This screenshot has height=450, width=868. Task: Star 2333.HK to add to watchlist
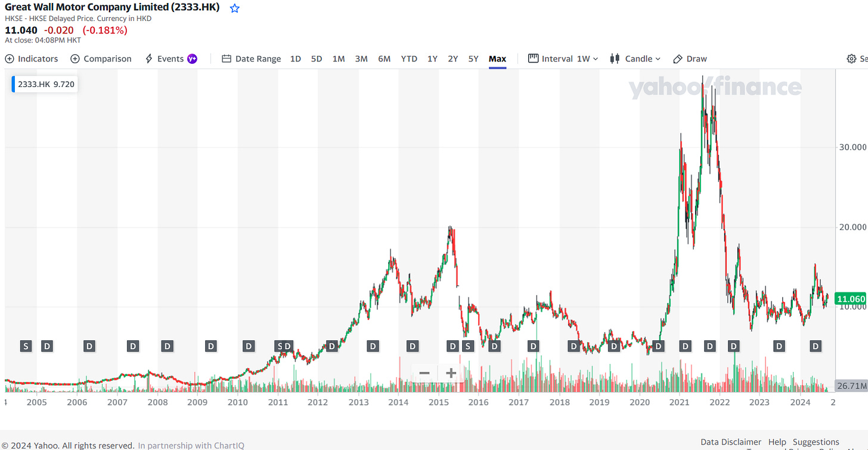click(234, 8)
